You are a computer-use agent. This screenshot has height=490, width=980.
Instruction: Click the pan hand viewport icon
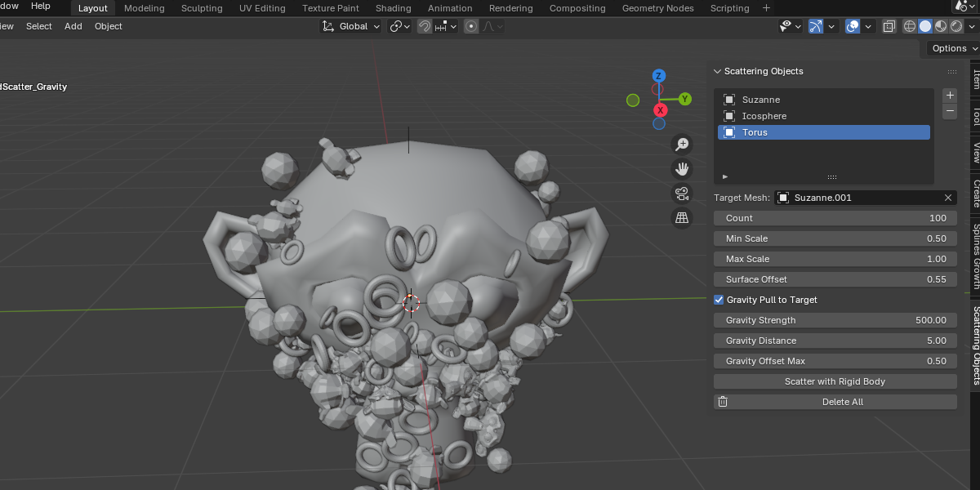pos(681,169)
